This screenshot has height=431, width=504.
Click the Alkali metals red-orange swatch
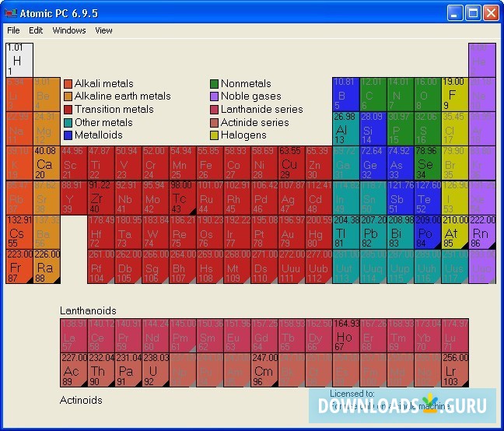click(68, 84)
